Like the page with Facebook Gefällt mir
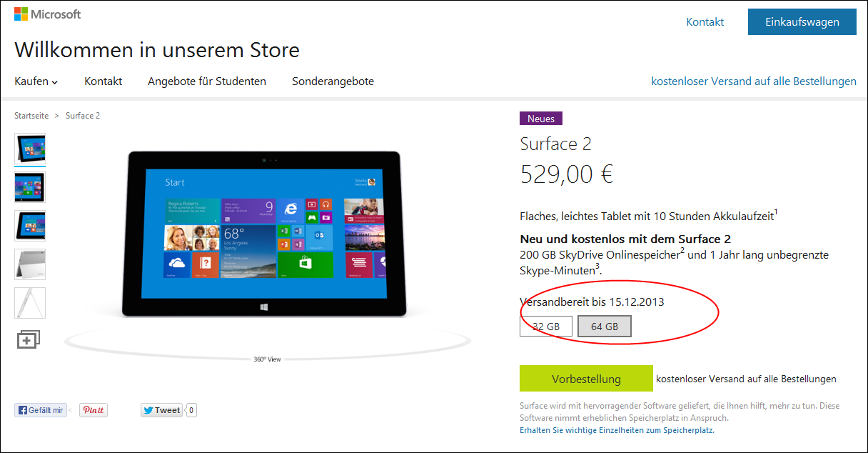This screenshot has height=453, width=868. (40, 410)
